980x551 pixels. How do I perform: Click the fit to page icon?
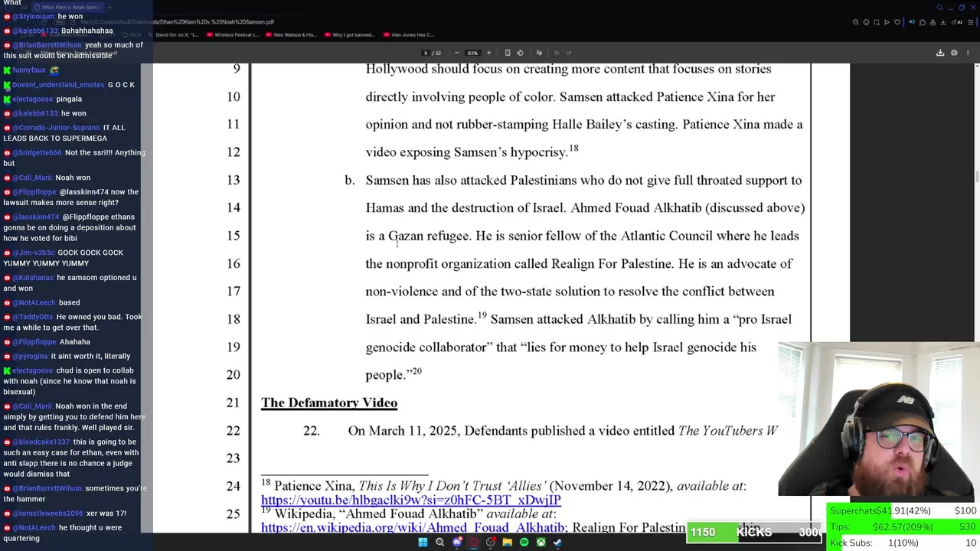508,53
